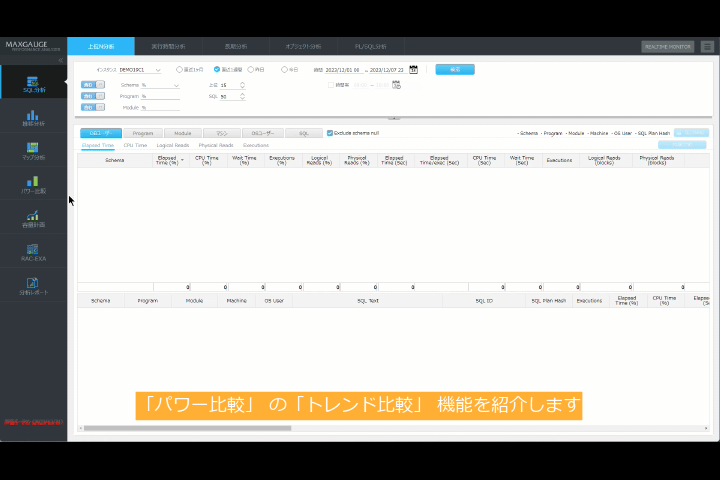This screenshot has width=720, height=480.
Task: Click the red license notice link in sidebar
Action: click(33, 422)
